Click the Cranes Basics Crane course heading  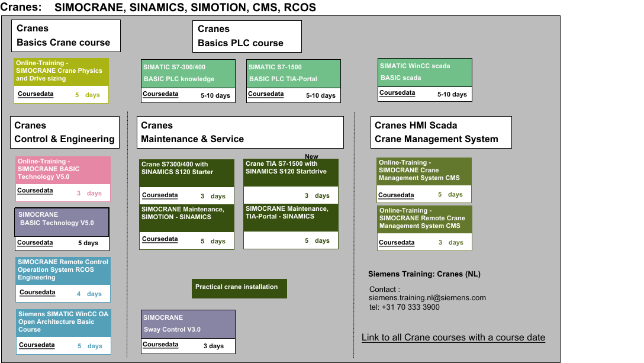[x=66, y=36]
